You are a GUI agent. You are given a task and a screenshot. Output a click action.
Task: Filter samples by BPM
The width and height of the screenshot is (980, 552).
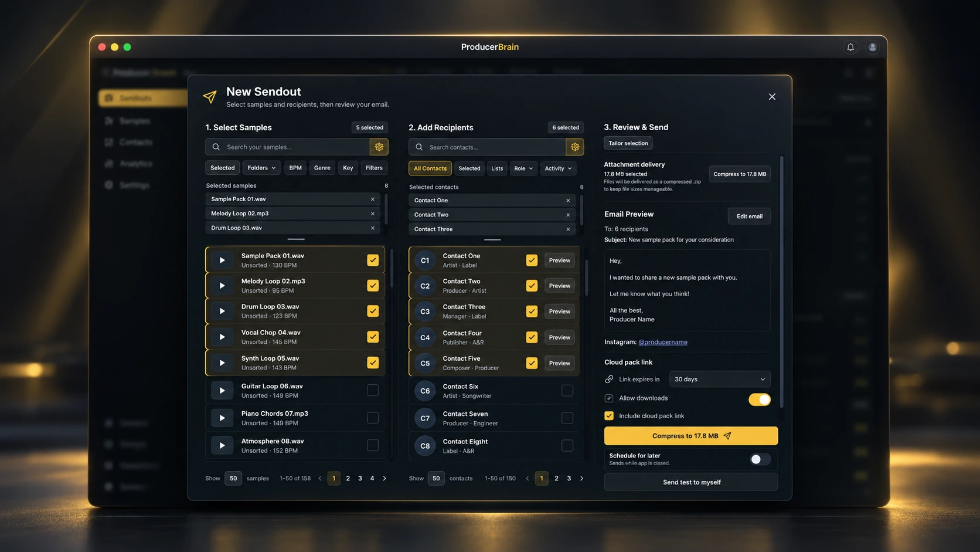coord(295,168)
